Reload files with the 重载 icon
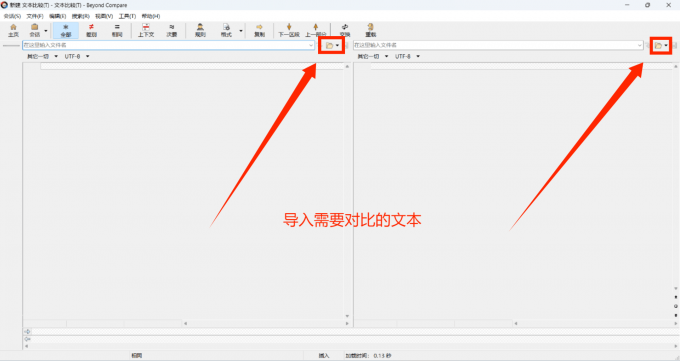Image resolution: width=680 pixels, height=361 pixels. (370, 30)
